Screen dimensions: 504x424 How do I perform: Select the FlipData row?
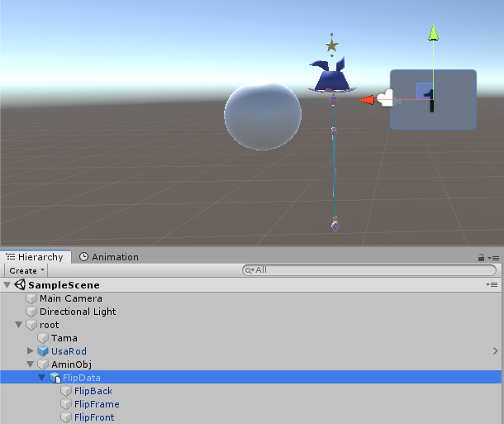point(250,377)
